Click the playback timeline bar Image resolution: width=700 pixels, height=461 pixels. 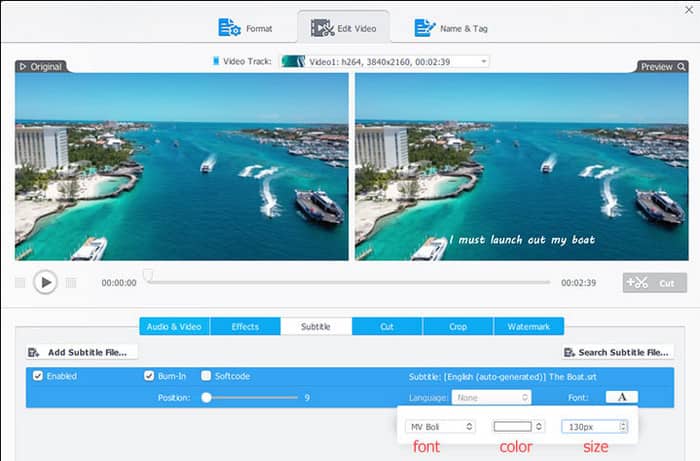click(348, 282)
